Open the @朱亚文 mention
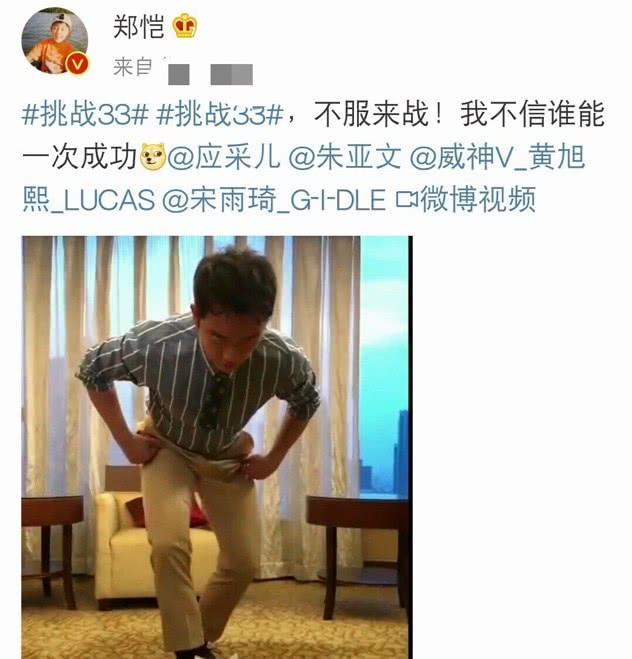This screenshot has width=632, height=659. pyautogui.click(x=345, y=158)
